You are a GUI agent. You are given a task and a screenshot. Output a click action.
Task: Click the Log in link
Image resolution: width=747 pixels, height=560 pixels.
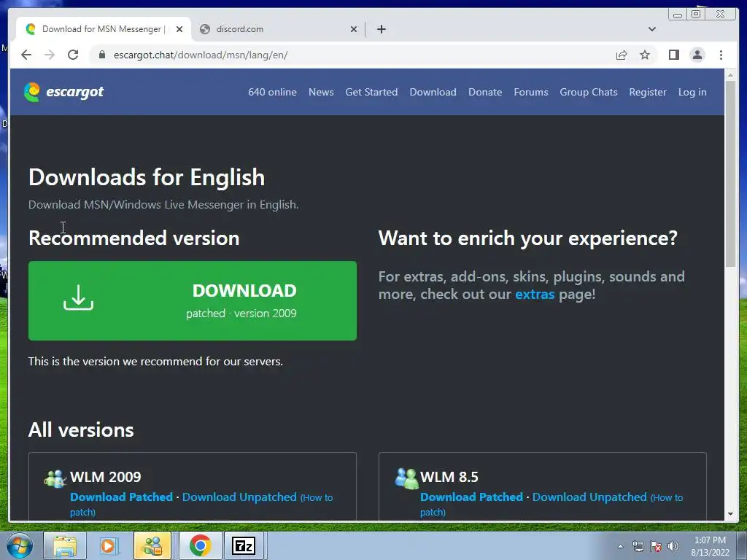692,92
